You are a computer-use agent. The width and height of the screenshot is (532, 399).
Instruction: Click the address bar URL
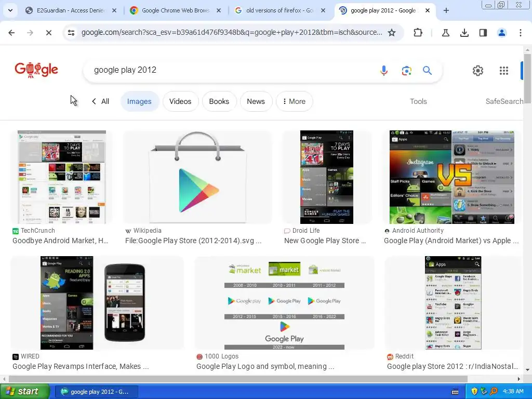point(232,33)
